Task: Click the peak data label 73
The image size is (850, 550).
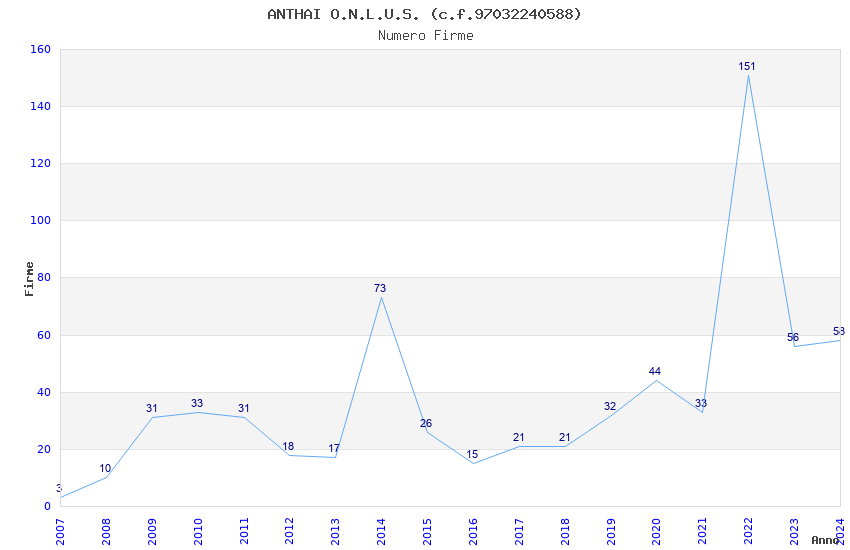Action: tap(380, 288)
